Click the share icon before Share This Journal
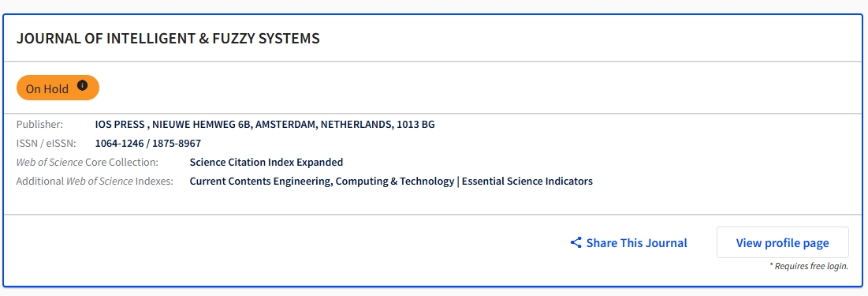The height and width of the screenshot is (296, 868). tap(576, 243)
